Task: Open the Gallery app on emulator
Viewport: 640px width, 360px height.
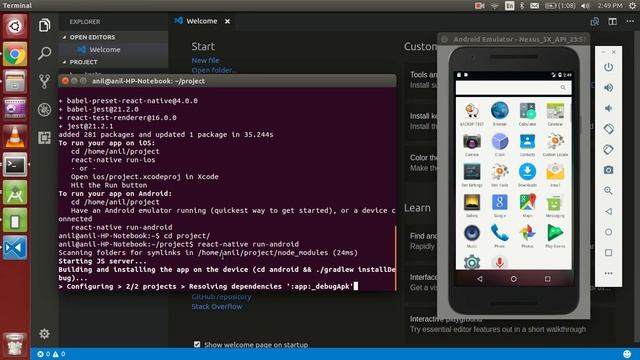Action: point(472,204)
